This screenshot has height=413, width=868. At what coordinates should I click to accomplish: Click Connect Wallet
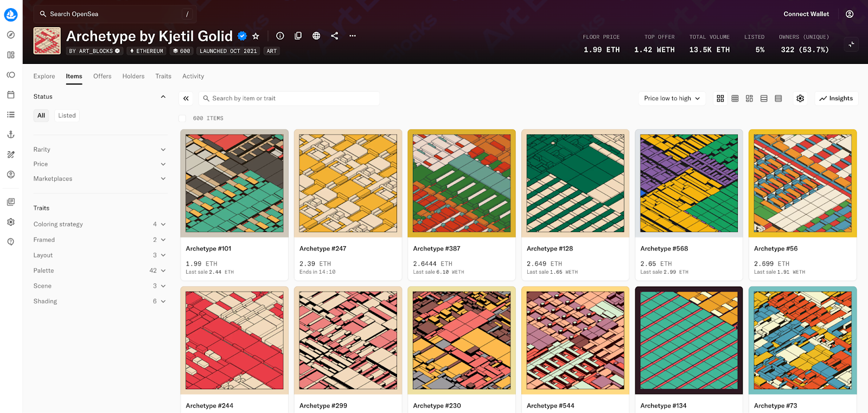point(806,14)
